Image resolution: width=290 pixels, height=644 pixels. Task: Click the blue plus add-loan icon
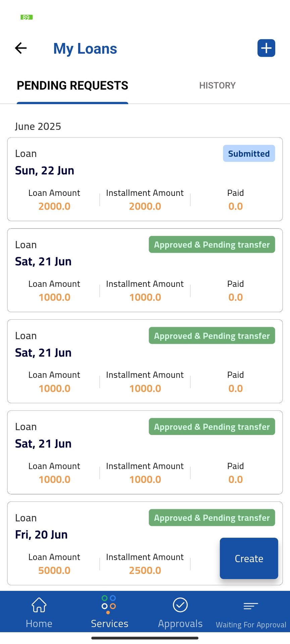(x=266, y=48)
